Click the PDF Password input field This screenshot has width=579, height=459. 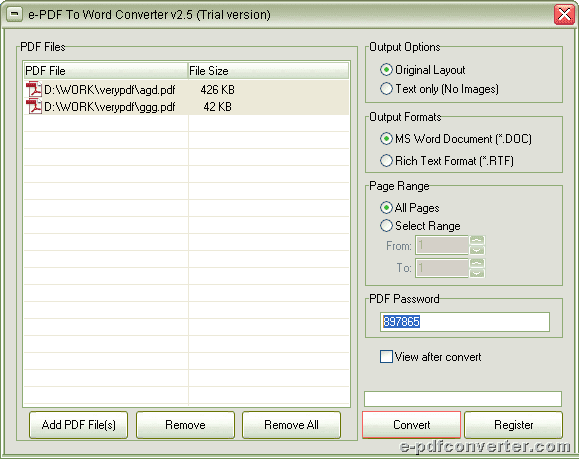click(465, 322)
